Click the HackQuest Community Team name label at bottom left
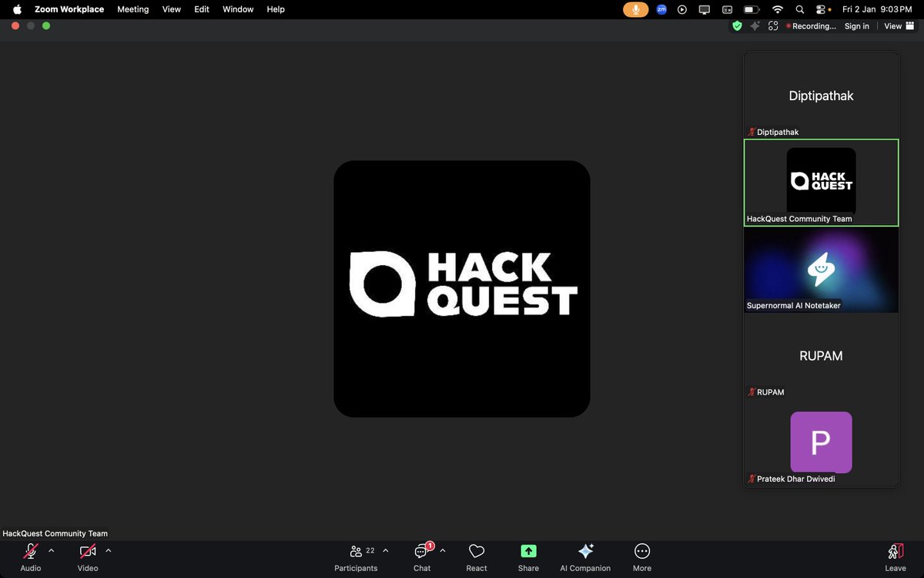 [x=55, y=533]
